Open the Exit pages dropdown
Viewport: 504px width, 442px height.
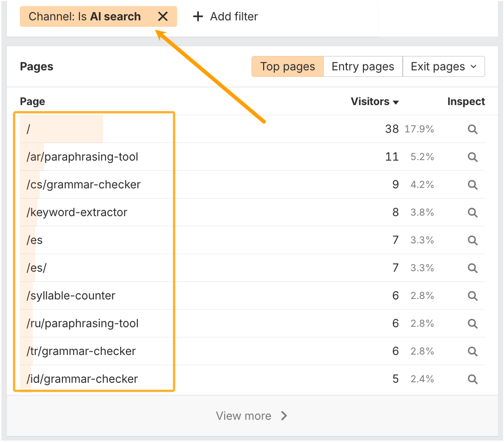(443, 66)
